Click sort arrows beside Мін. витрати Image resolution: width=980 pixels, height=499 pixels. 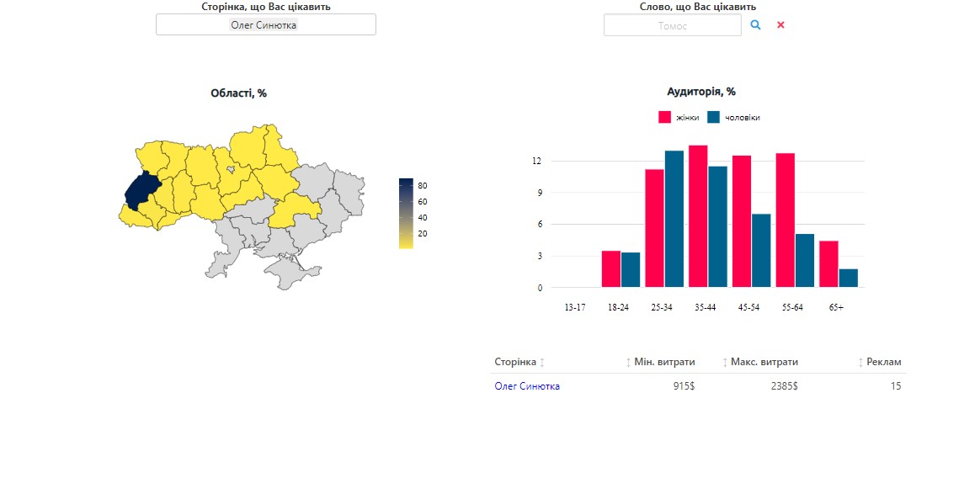[x=628, y=363]
